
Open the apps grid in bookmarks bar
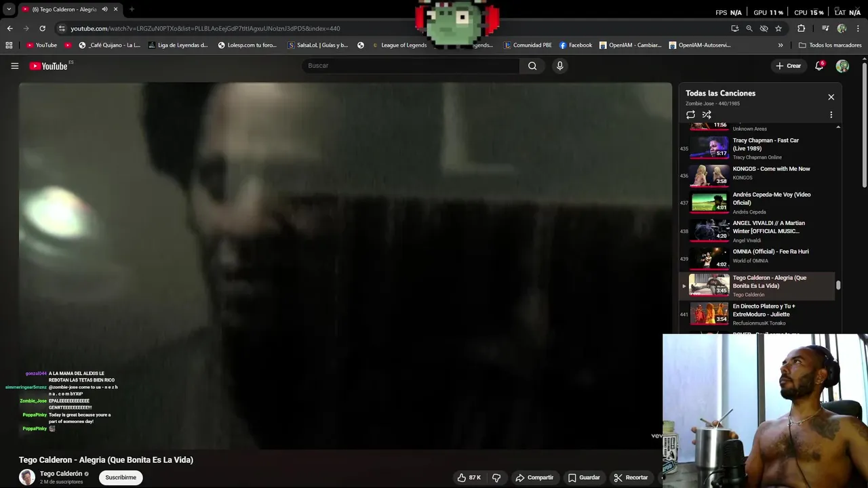click(x=9, y=45)
